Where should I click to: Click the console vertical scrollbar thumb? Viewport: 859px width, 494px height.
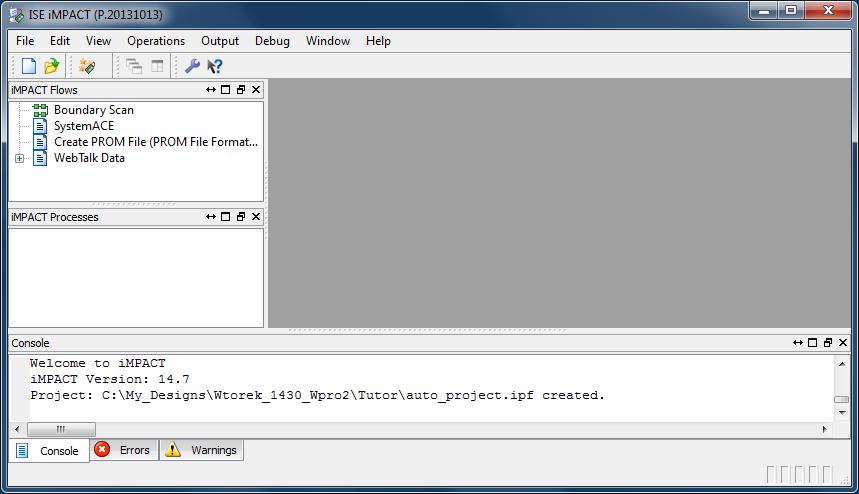pyautogui.click(x=841, y=399)
